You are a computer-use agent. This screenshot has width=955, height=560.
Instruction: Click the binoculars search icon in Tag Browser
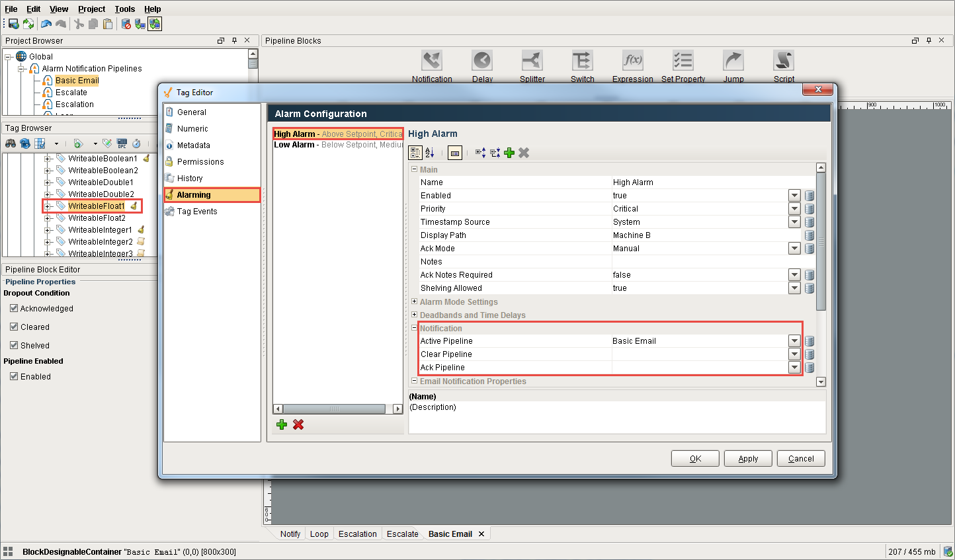pos(11,143)
